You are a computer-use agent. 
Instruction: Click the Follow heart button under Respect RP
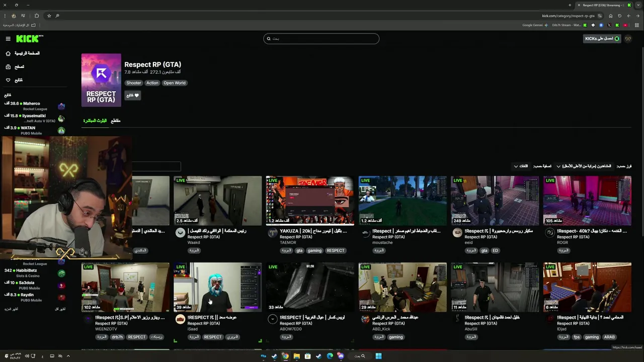[x=132, y=95]
